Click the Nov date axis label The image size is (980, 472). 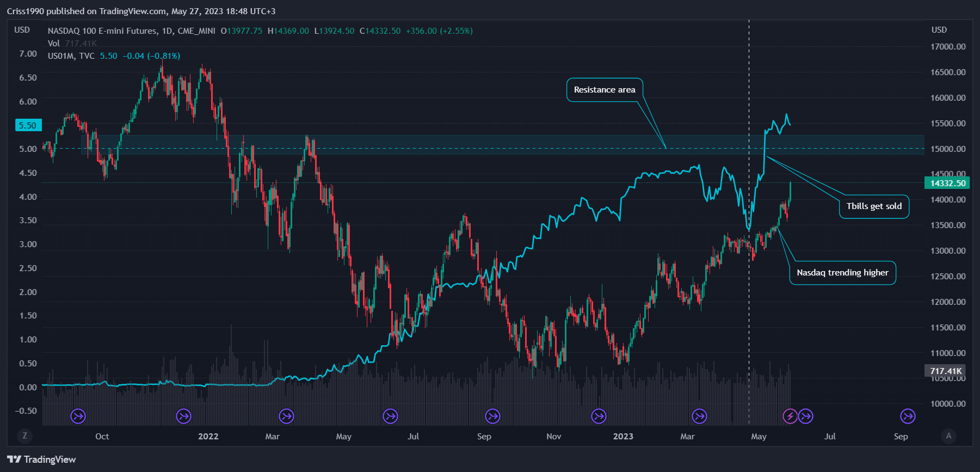(553, 437)
